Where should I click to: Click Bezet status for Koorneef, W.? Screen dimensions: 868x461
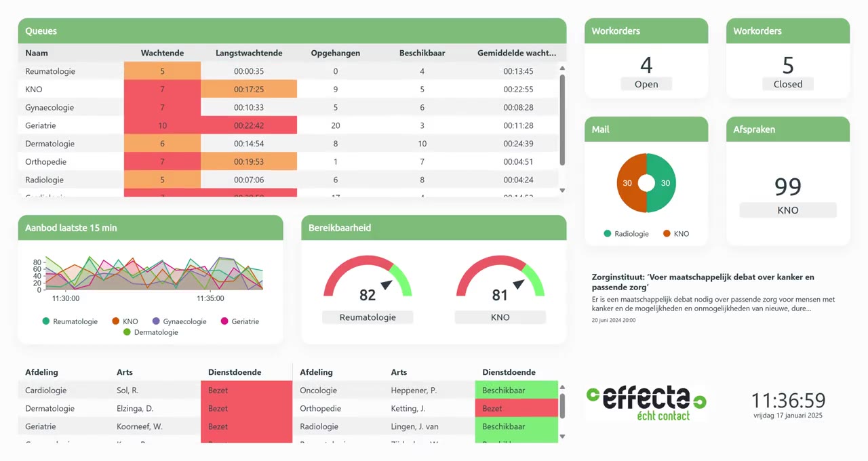pos(246,426)
